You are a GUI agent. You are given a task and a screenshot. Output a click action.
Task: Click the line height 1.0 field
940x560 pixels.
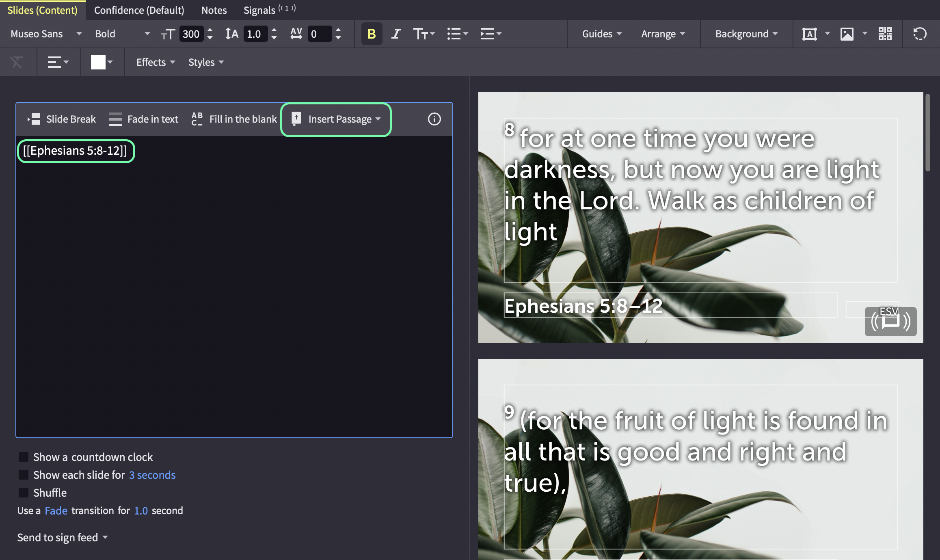255,34
